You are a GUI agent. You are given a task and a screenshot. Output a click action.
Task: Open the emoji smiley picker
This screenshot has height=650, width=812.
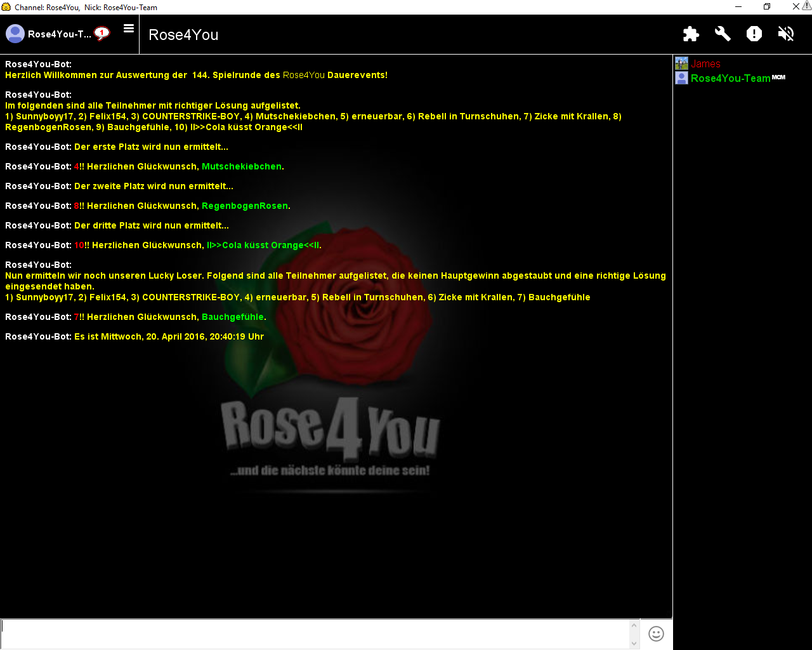coord(656,633)
